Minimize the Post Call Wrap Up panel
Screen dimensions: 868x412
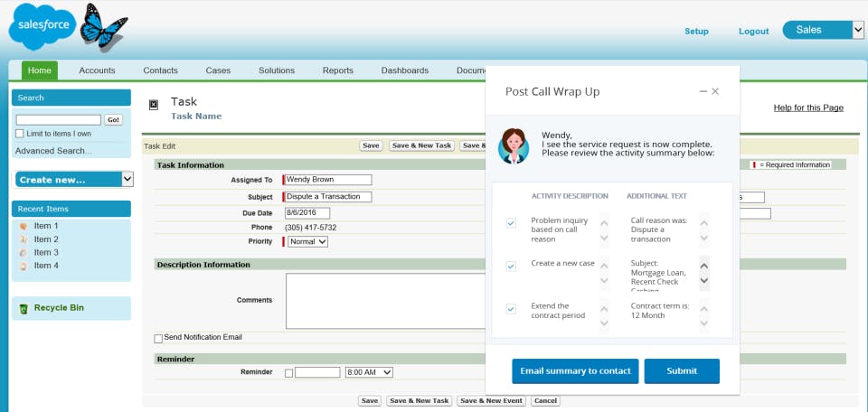pyautogui.click(x=703, y=91)
